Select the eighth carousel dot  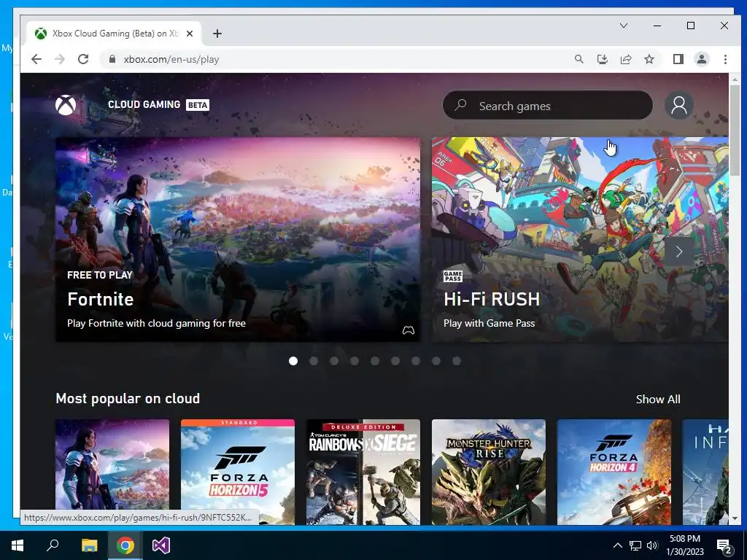tap(436, 361)
